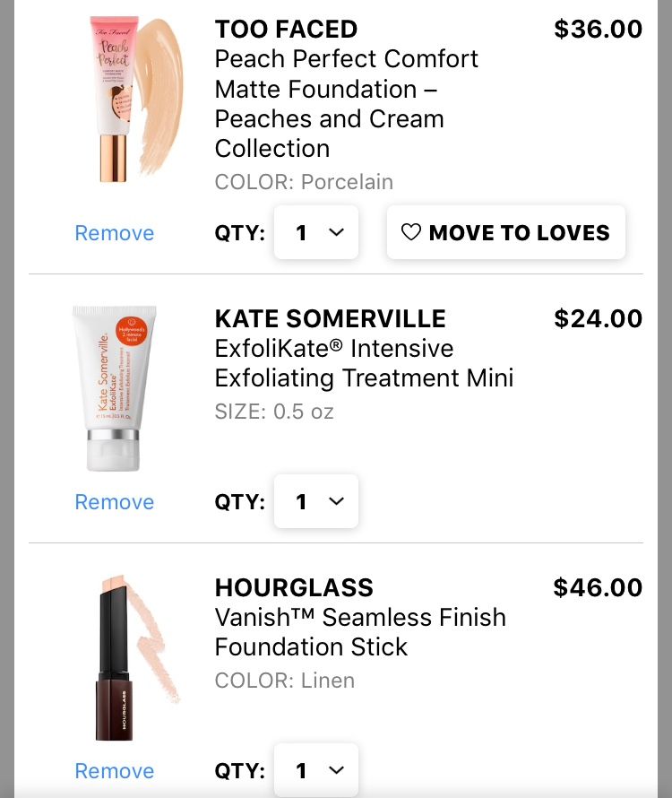The image size is (672, 798).
Task: Click the HOURGLASS brand name
Action: (294, 587)
